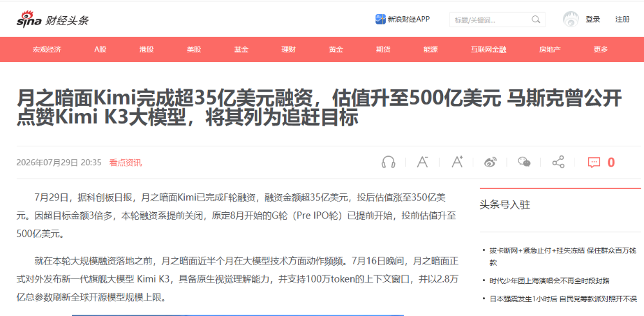The image size is (644, 316).
Task: Open the 期货 navigation tab
Action: [x=383, y=50]
